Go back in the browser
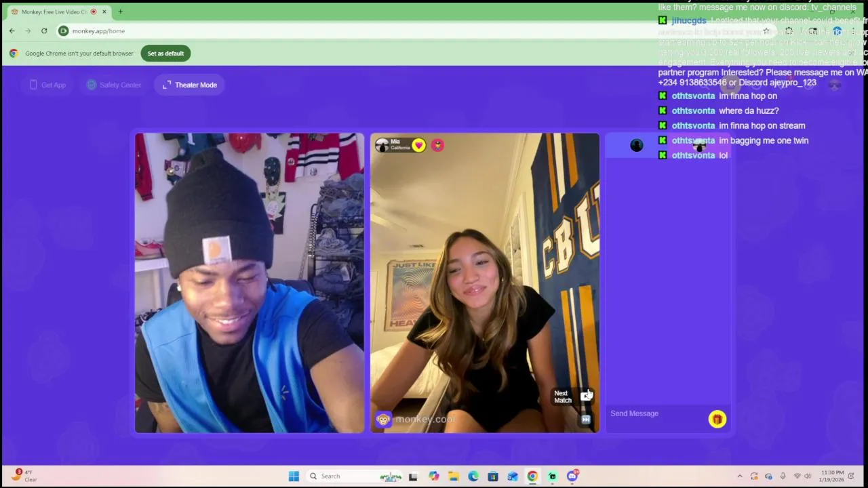Screen dimensions: 868x488 [12, 30]
